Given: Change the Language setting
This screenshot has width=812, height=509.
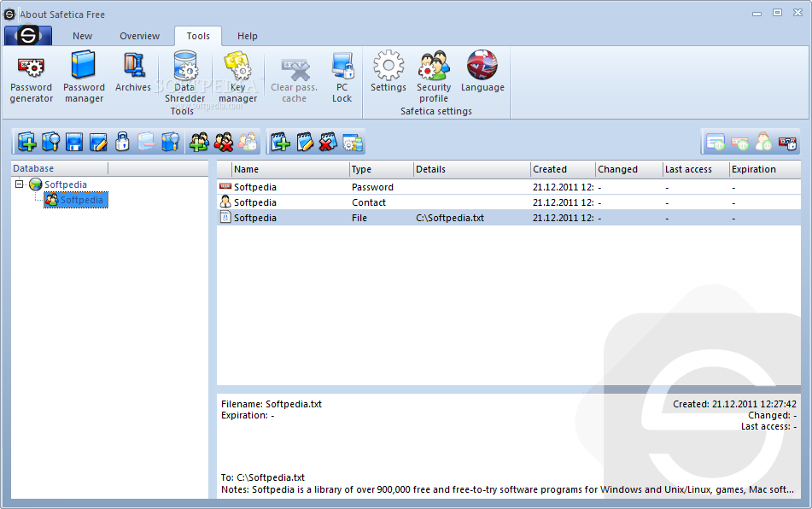Looking at the screenshot, I should (x=482, y=72).
